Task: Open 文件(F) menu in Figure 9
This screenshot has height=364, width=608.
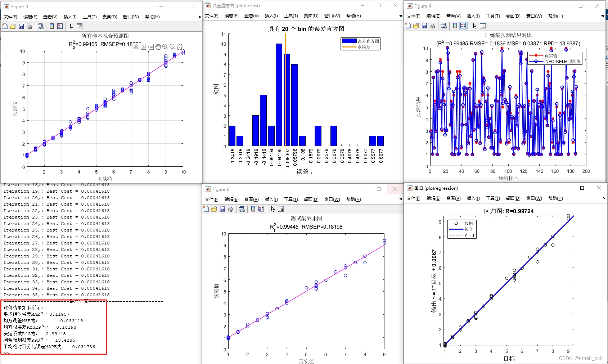Action: pos(10,17)
